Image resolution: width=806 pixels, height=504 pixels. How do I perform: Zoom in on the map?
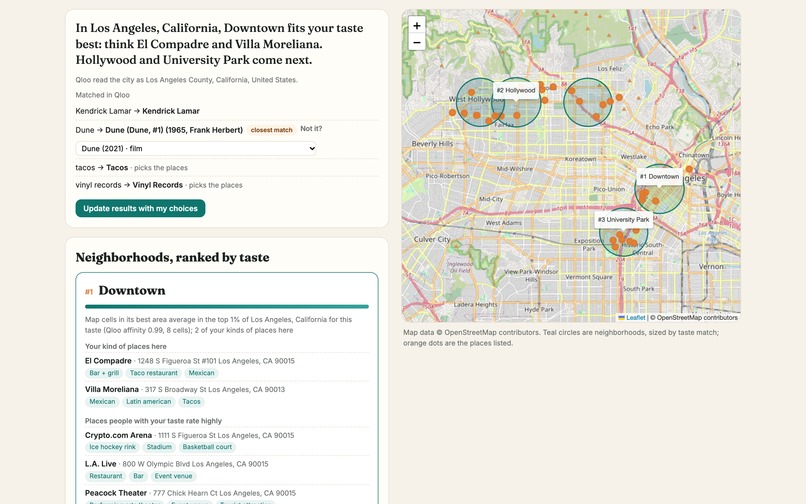[417, 25]
